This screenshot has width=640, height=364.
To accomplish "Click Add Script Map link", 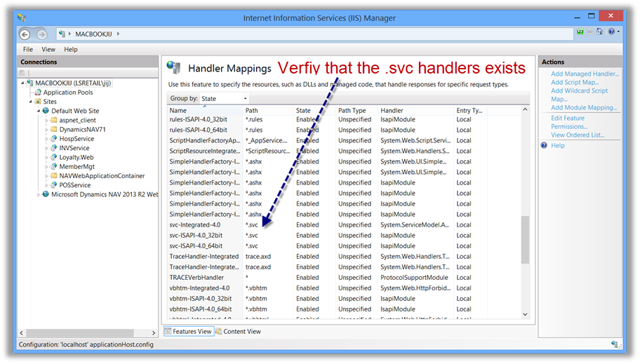I will [x=575, y=82].
